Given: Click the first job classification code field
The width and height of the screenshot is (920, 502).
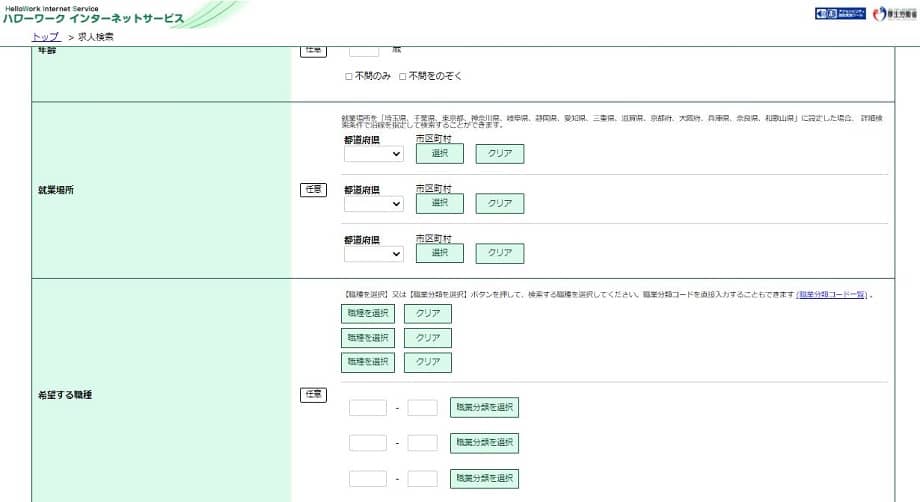Looking at the screenshot, I should 367,407.
